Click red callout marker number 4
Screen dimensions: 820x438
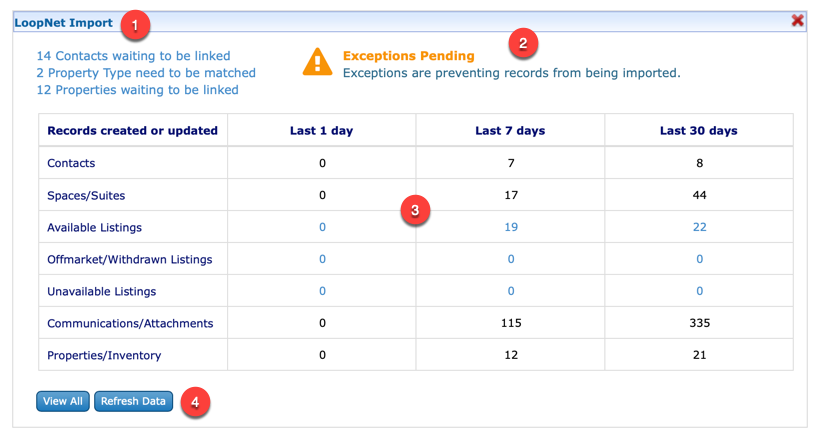pos(194,402)
